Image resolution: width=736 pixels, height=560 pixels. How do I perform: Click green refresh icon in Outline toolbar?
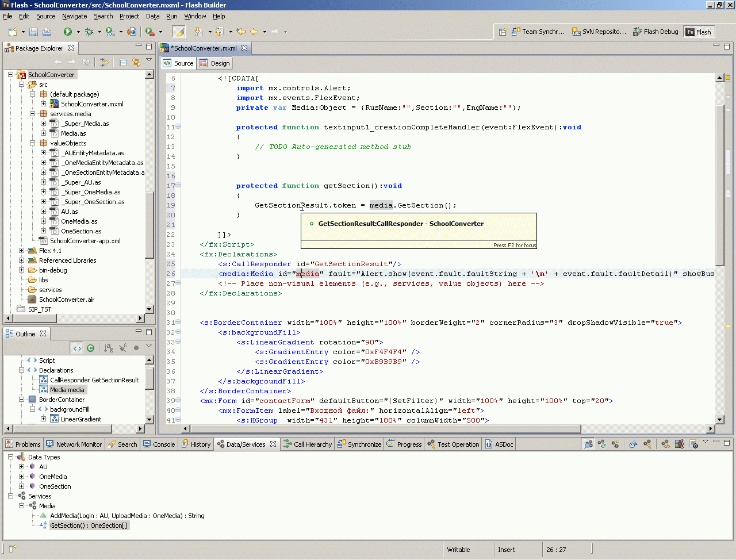pos(90,348)
